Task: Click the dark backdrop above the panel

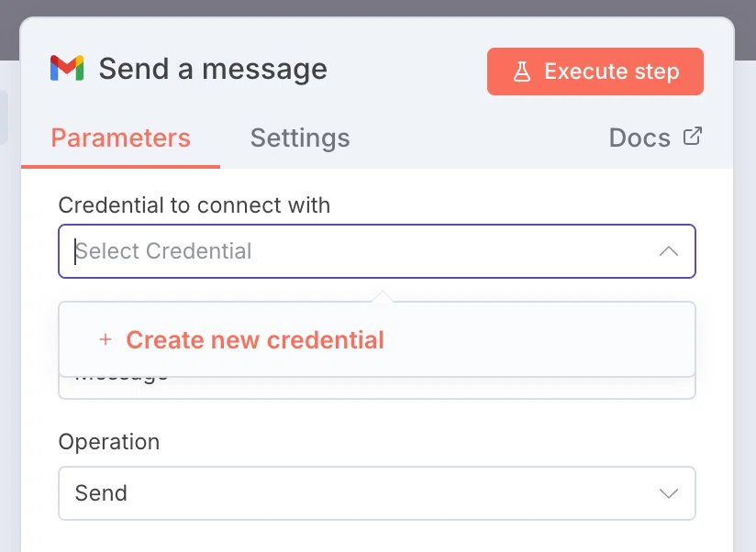Action: [x=378, y=7]
